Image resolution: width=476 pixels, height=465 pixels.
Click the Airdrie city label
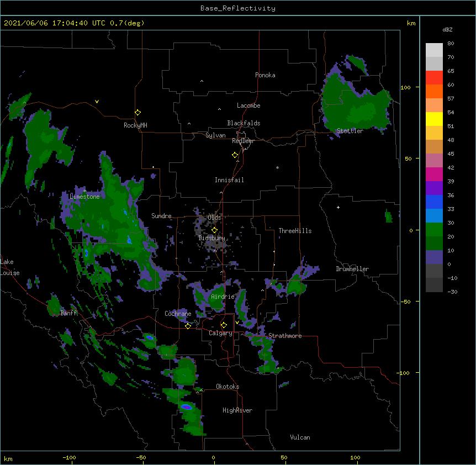pos(223,297)
